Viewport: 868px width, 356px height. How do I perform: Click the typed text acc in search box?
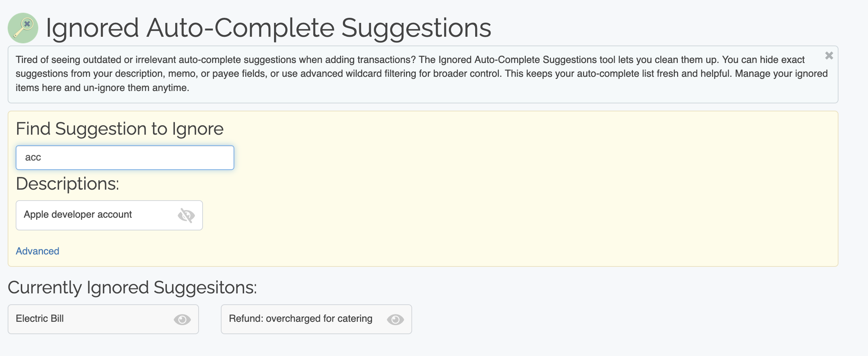tap(33, 158)
